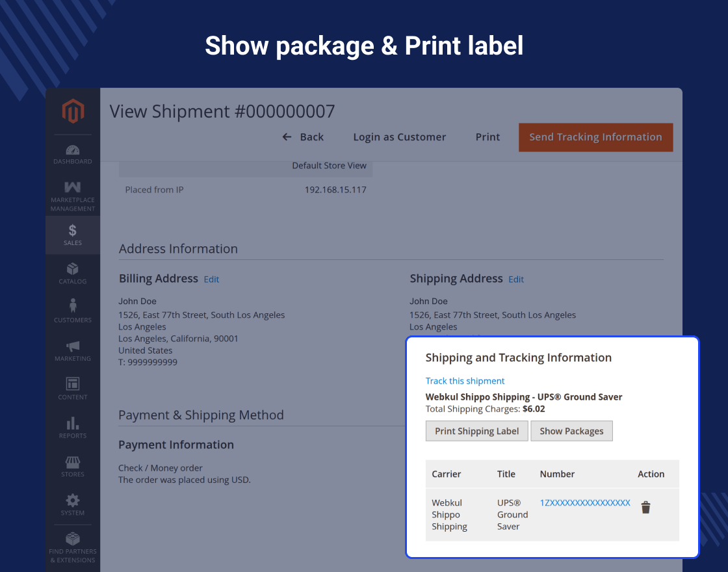Click the Show Packages button
Image resolution: width=728 pixels, height=572 pixels.
pos(571,431)
